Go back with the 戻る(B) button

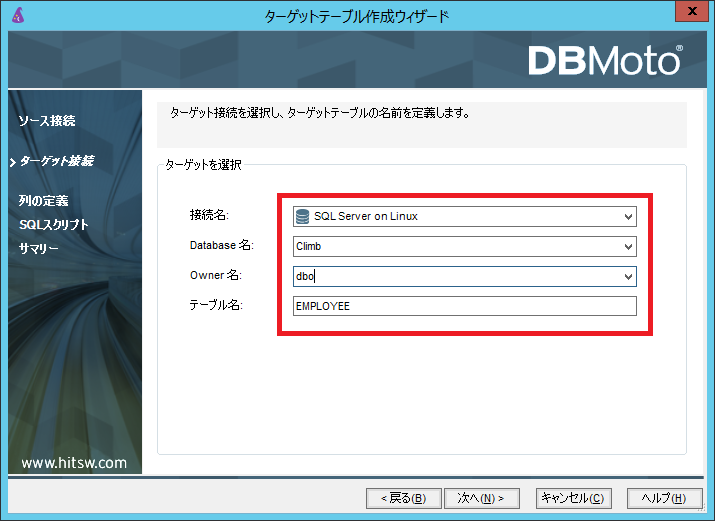(404, 498)
